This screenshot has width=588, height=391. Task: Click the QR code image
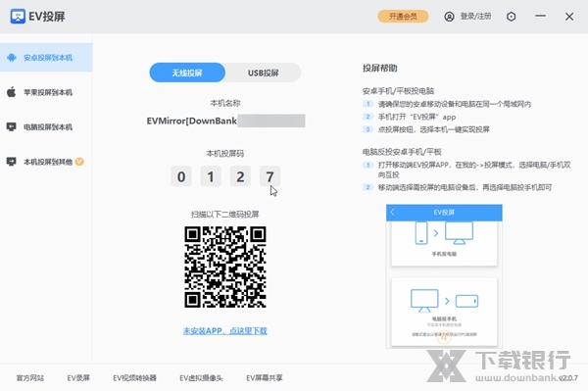click(225, 267)
